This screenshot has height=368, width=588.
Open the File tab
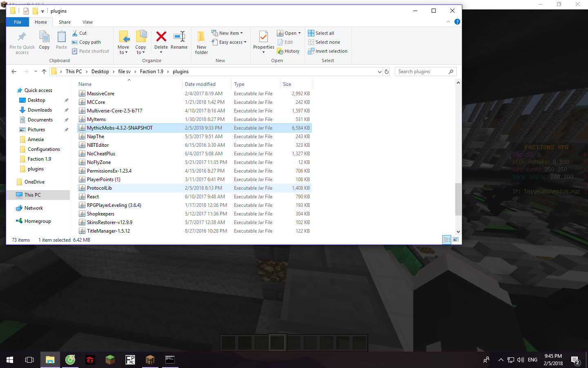pyautogui.click(x=18, y=22)
